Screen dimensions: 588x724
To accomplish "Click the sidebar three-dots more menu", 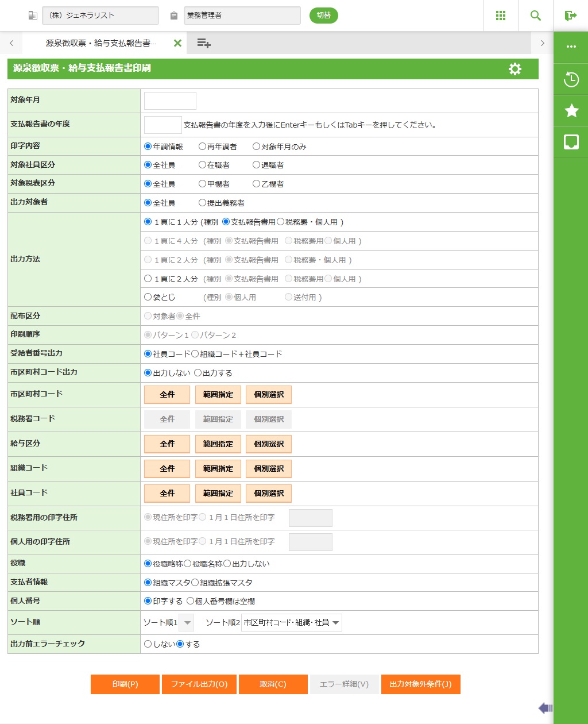I will click(571, 47).
